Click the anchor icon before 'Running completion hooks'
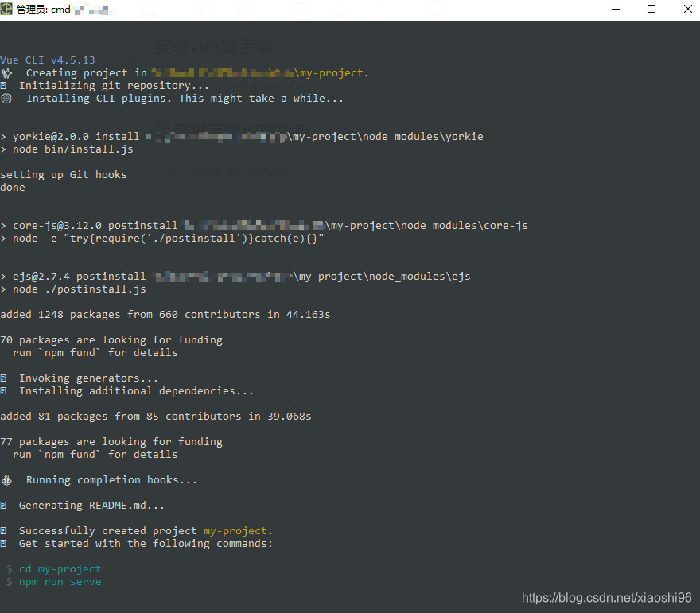The image size is (700, 613). point(6,480)
